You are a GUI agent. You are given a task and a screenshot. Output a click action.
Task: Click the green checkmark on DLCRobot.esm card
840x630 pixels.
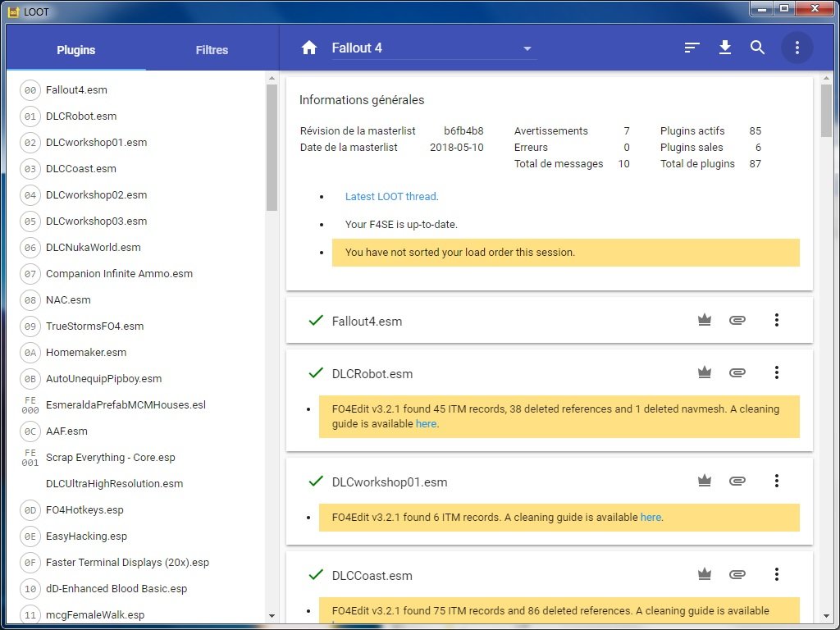point(316,373)
